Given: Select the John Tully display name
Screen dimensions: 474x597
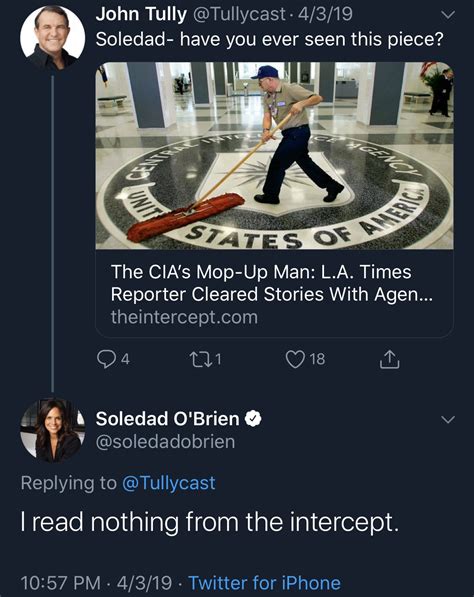Looking at the screenshot, I should coord(141,14).
